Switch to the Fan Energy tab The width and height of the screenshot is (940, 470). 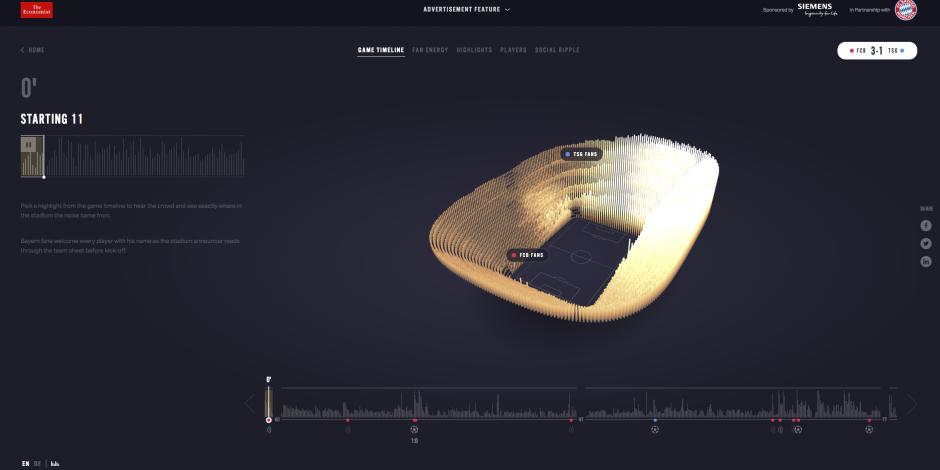430,50
